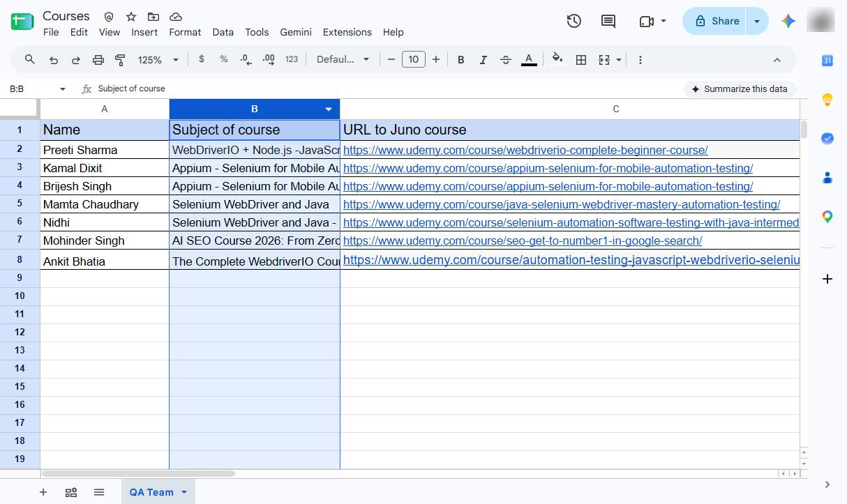Get add-ons with the side panel plus
The height and width of the screenshot is (504, 847).
point(827,279)
